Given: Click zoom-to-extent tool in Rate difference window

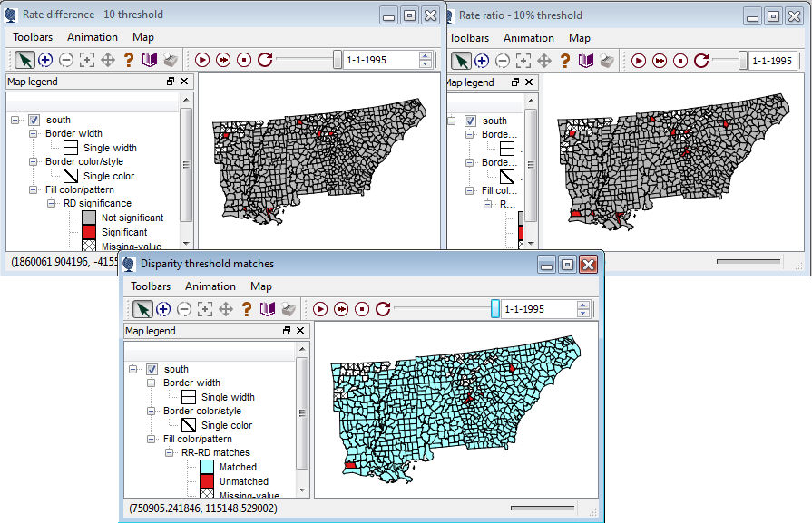Looking at the screenshot, I should coord(87,60).
